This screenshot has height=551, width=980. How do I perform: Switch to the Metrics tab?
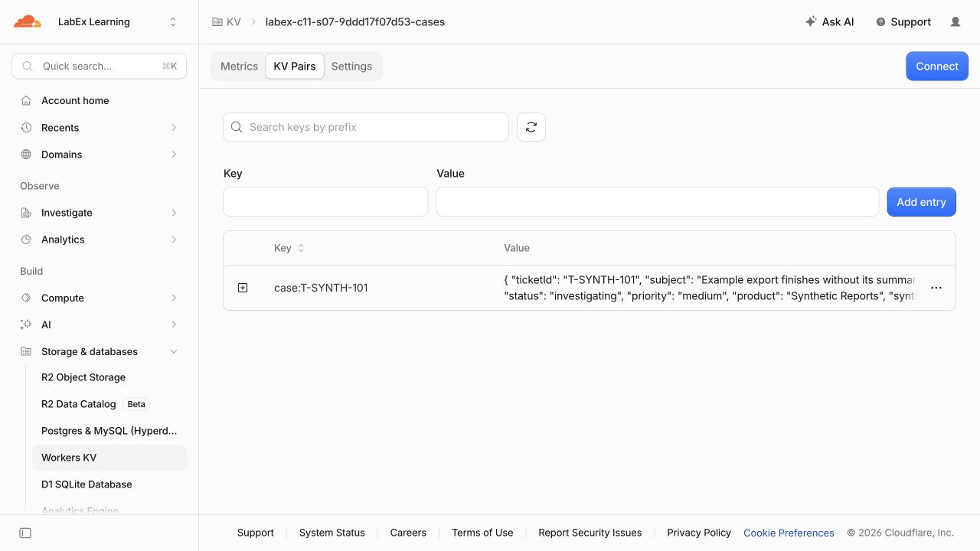[x=239, y=67]
